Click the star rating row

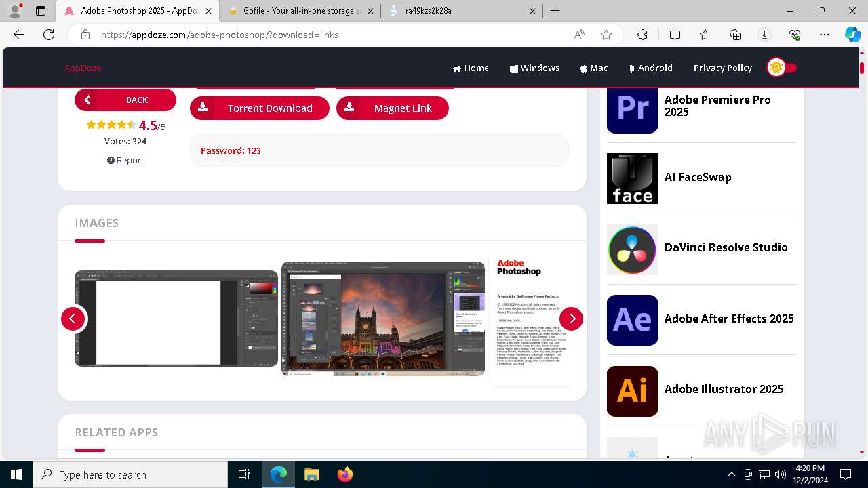pos(111,125)
